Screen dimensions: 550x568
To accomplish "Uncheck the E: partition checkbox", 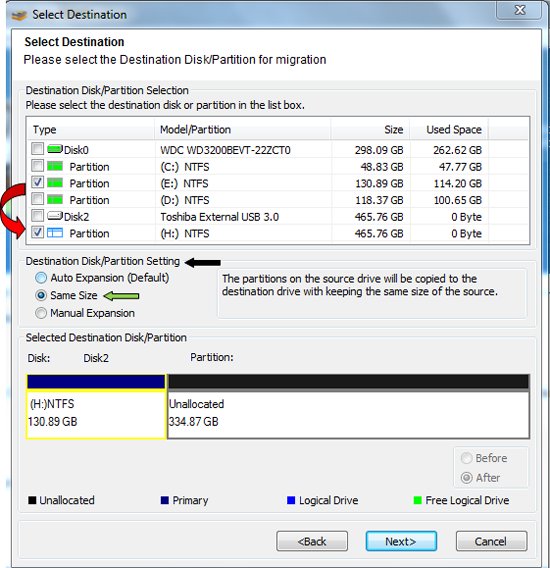I will pyautogui.click(x=37, y=182).
